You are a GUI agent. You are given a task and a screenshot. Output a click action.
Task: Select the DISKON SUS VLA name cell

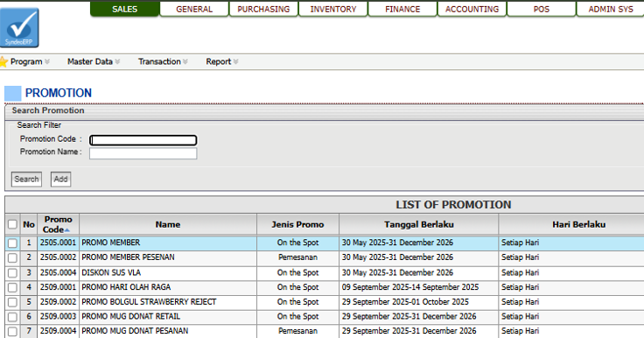click(168, 272)
